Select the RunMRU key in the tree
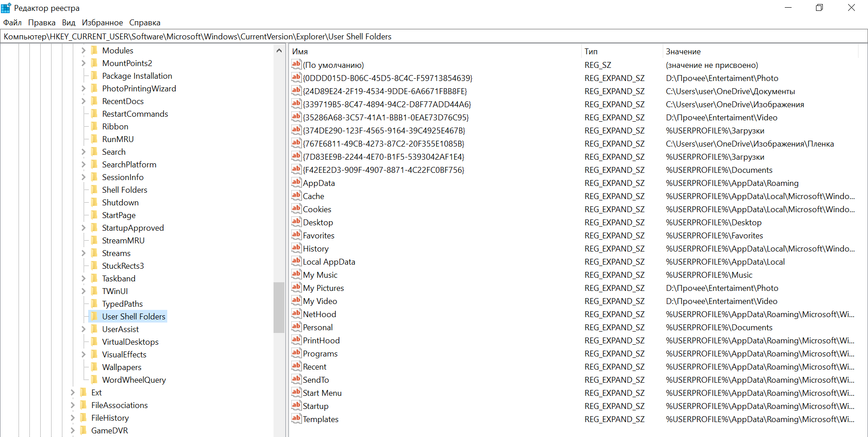 tap(118, 139)
